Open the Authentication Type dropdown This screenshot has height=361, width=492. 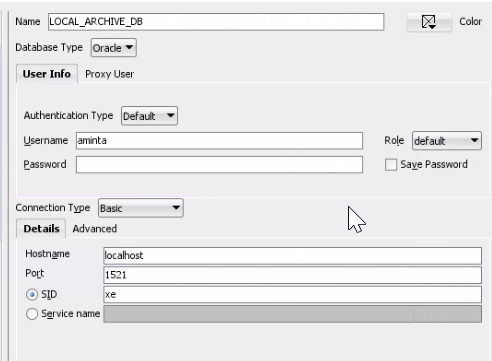click(x=149, y=116)
